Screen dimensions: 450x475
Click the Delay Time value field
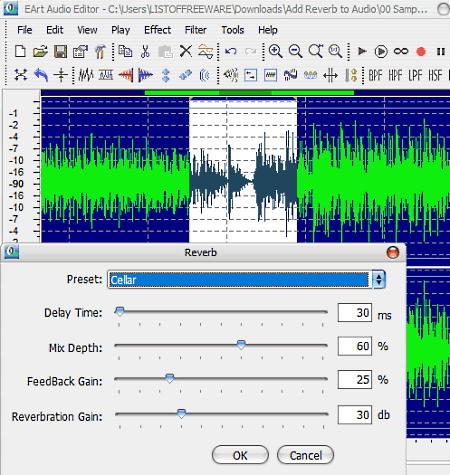355,313
